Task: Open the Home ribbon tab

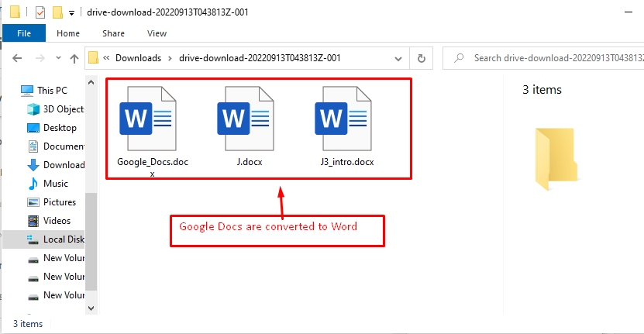Action: (x=68, y=33)
